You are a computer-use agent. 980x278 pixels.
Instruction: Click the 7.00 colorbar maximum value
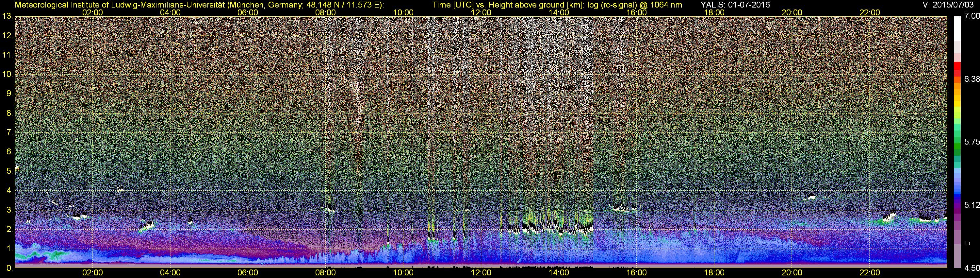972,16
